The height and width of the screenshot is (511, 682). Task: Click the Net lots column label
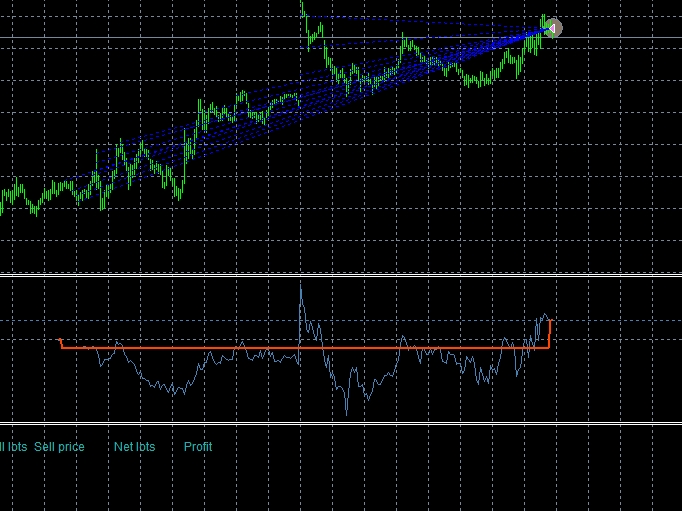(x=134, y=447)
